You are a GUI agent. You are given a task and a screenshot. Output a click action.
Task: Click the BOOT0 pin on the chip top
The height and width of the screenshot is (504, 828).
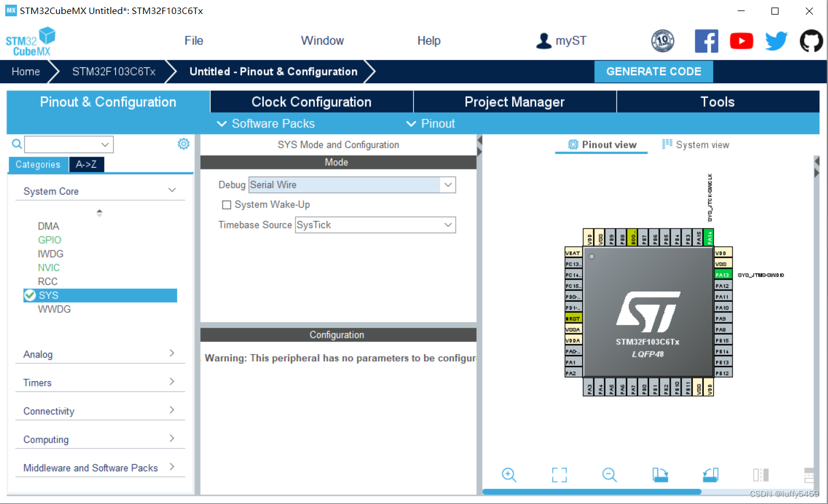633,237
